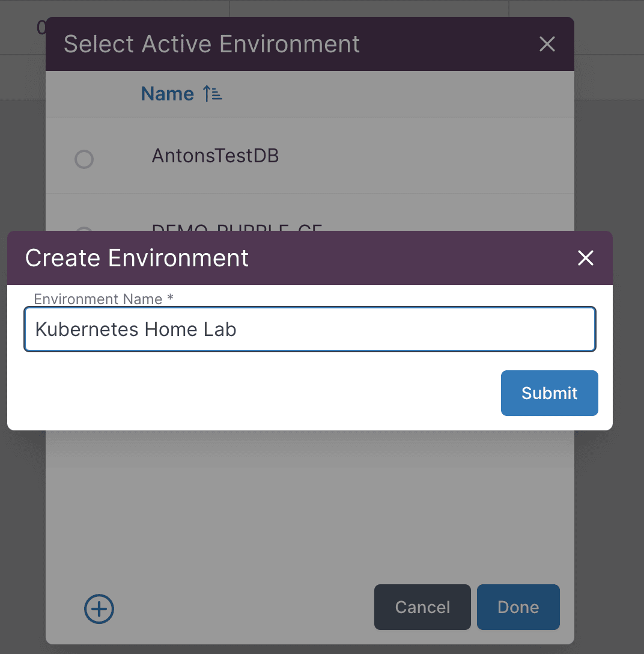Close the Select Active Environment dialog

[547, 44]
